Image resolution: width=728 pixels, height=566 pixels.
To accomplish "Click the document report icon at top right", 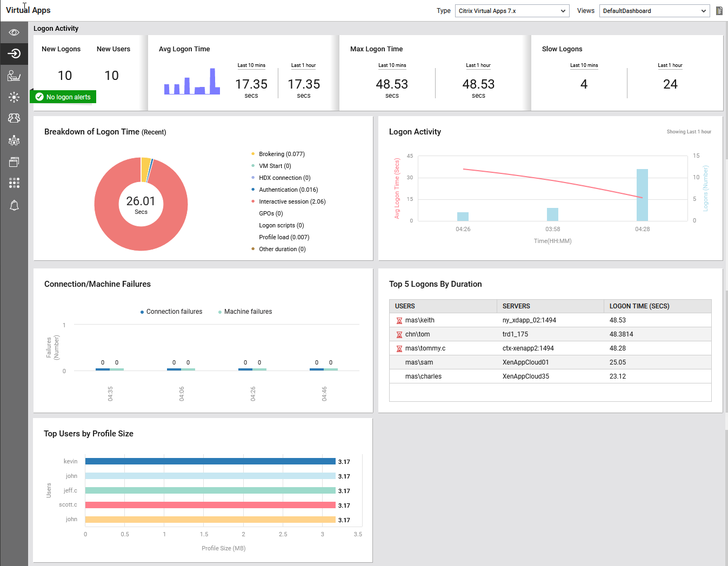I will coord(719,11).
